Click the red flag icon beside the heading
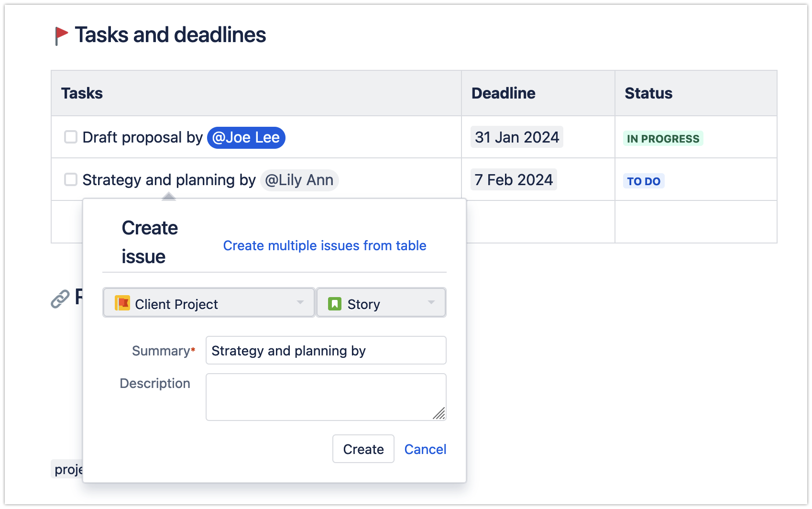 tap(61, 34)
